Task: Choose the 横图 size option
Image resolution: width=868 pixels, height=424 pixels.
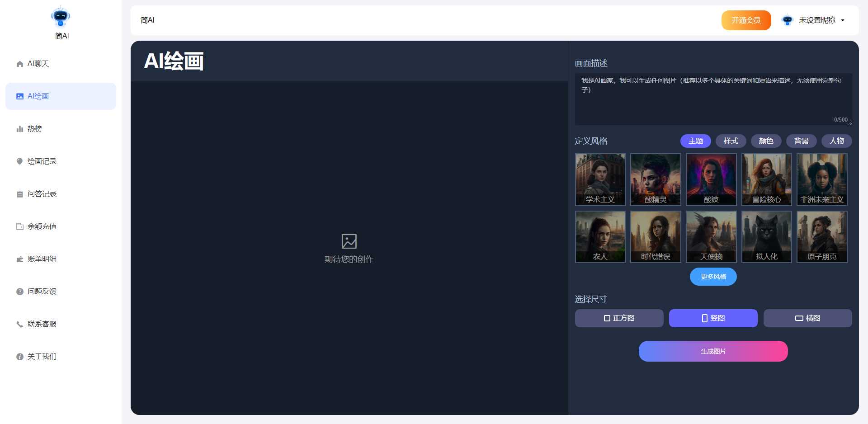Action: click(x=807, y=318)
